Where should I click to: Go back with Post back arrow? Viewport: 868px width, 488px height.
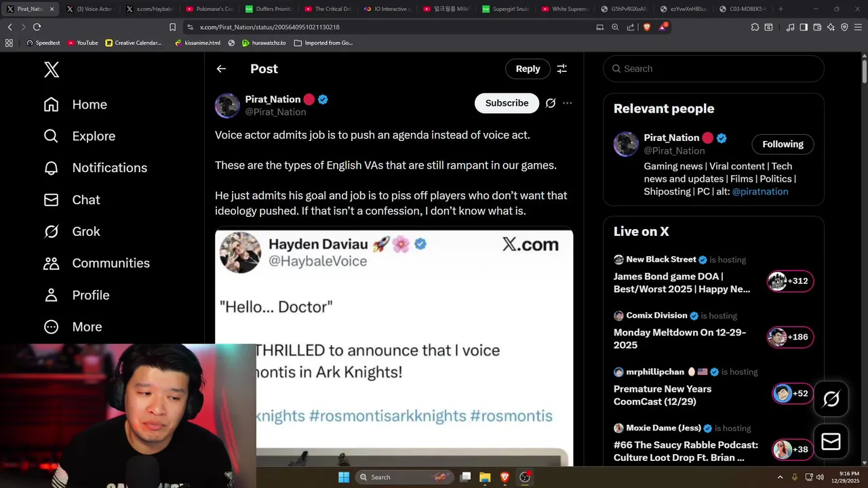tap(221, 68)
